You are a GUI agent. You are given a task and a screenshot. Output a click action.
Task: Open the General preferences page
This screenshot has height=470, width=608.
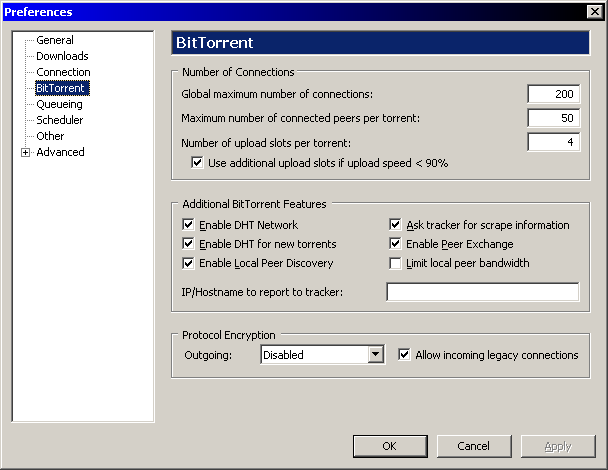(55, 40)
